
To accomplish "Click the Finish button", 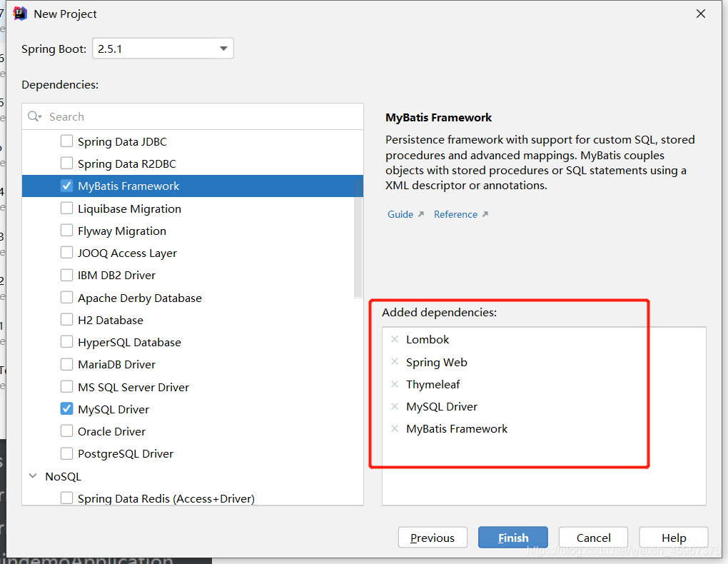I will pyautogui.click(x=512, y=537).
